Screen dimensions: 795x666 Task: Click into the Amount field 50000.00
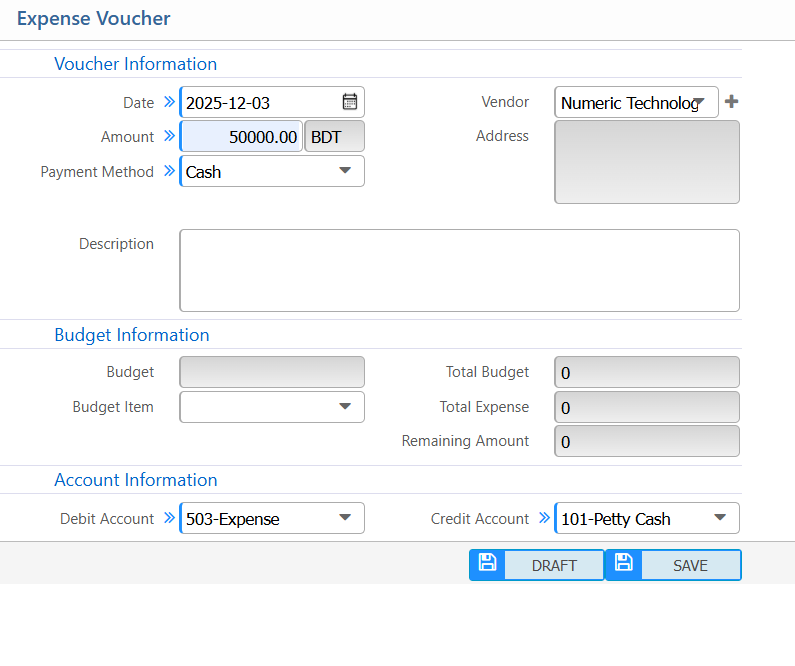242,137
